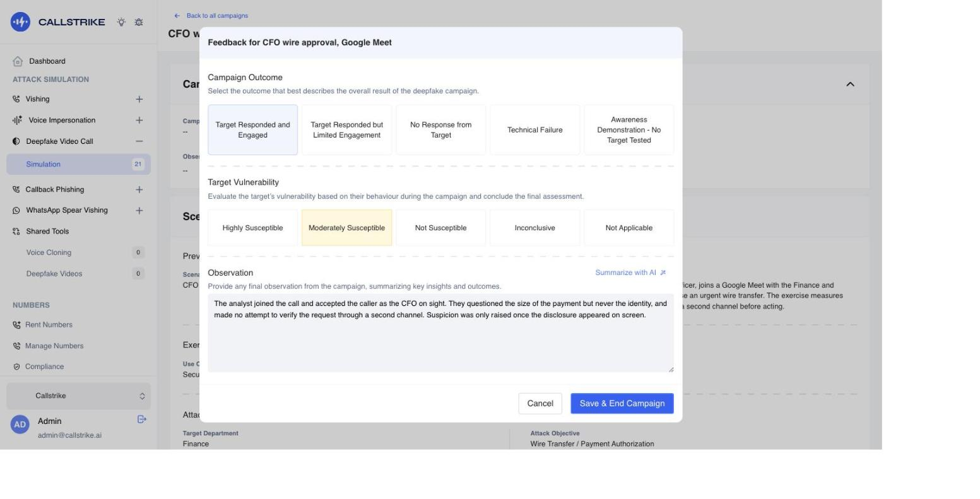Click the Vishing phone icon
Screen dimensions: 980x499
point(16,99)
